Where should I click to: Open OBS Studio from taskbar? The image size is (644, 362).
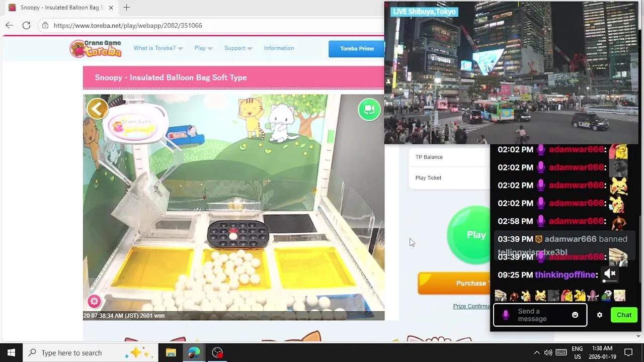point(217,352)
